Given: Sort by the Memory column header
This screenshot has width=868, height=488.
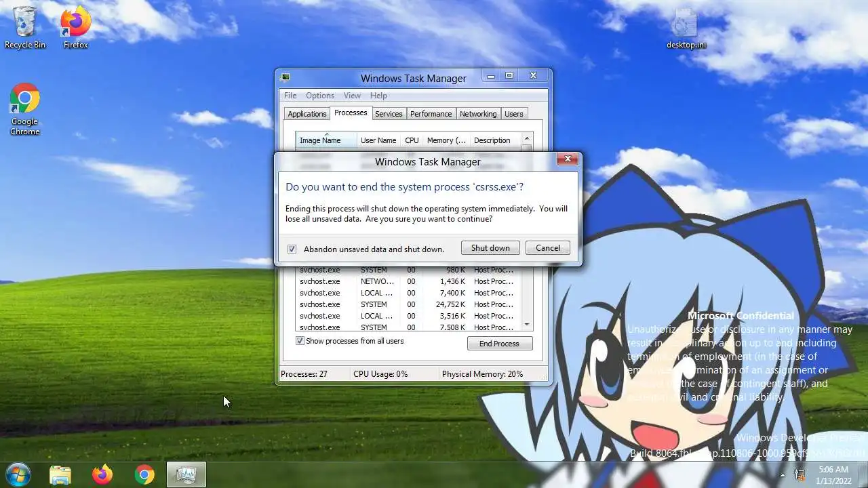Looking at the screenshot, I should click(446, 140).
